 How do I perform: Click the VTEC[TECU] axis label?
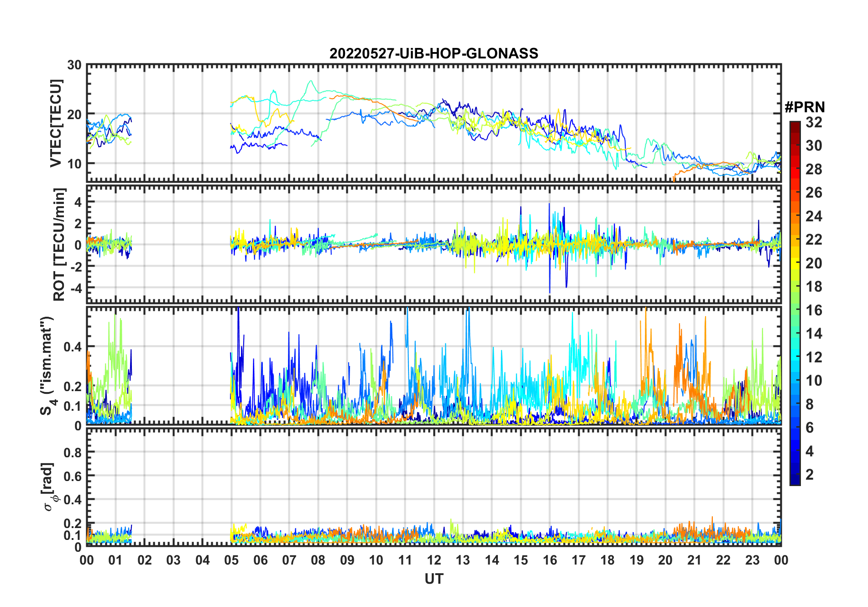coord(56,123)
